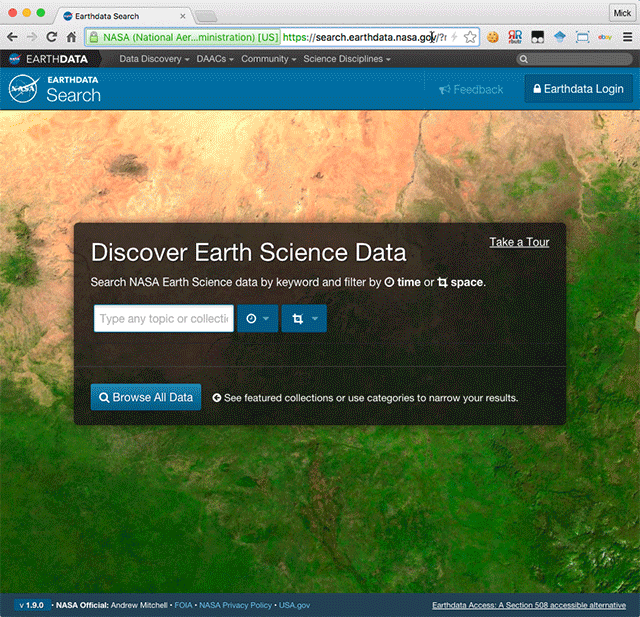
Task: Open the Chrome hamburger menu
Action: point(627,37)
